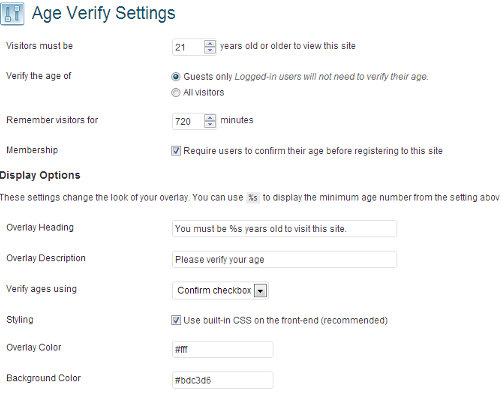The width and height of the screenshot is (500, 400).
Task: Increase minimum age with up arrow
Action: tap(210, 44)
